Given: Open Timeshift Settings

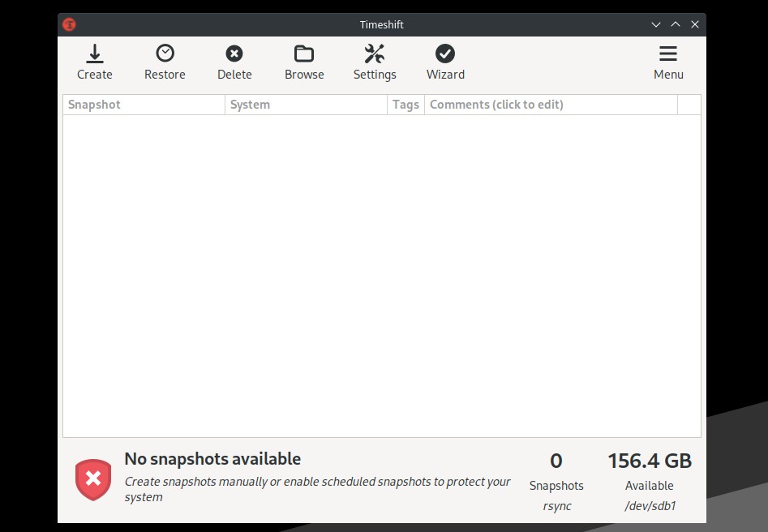Looking at the screenshot, I should (x=375, y=62).
